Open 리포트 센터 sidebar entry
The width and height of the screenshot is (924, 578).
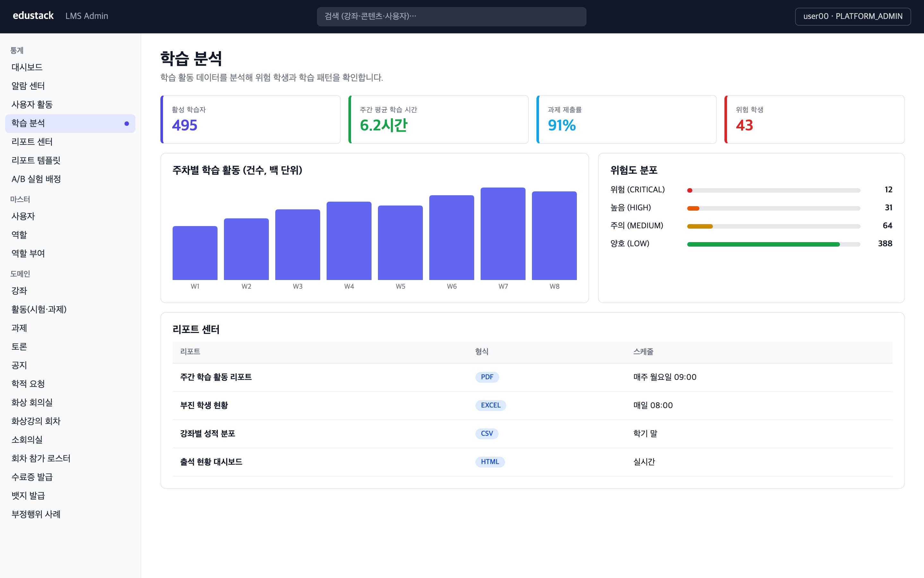coord(70,142)
